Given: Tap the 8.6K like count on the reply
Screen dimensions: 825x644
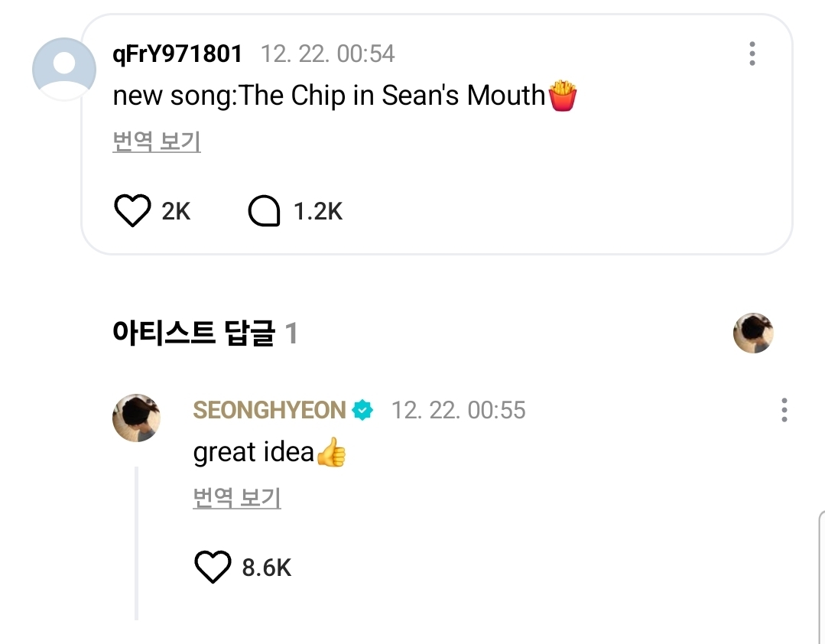Looking at the screenshot, I should click(x=267, y=568).
